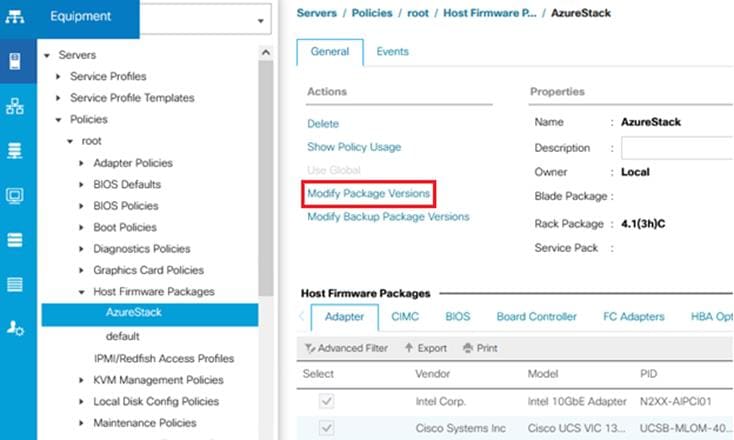The width and height of the screenshot is (734, 440).
Task: Select the Board Controller tab
Action: coord(536,317)
